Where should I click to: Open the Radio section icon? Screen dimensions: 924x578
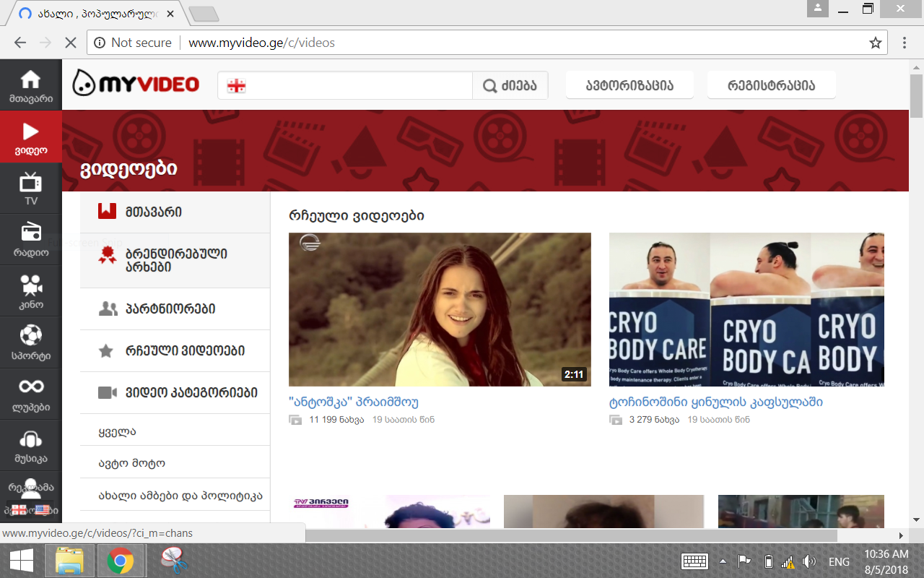[x=30, y=233]
